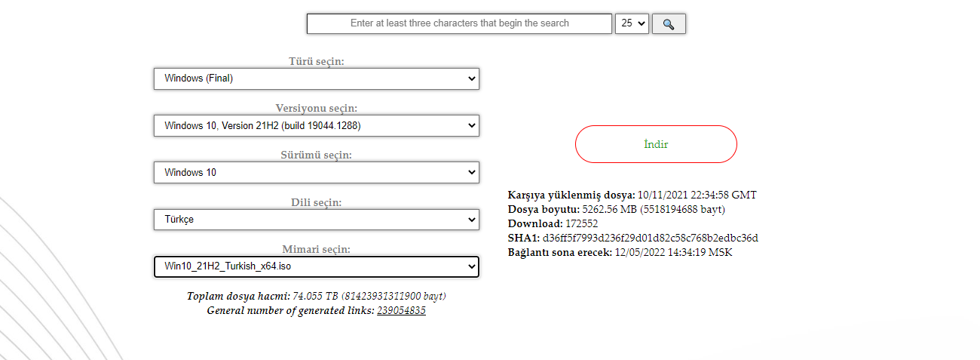Select the SHA1 hash value text

(x=651, y=238)
